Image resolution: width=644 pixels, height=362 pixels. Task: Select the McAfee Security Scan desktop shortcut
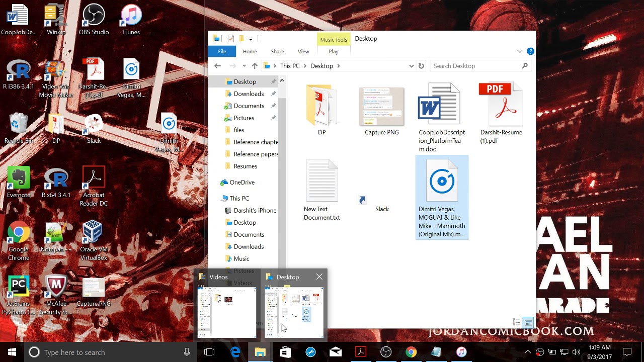[x=56, y=295]
